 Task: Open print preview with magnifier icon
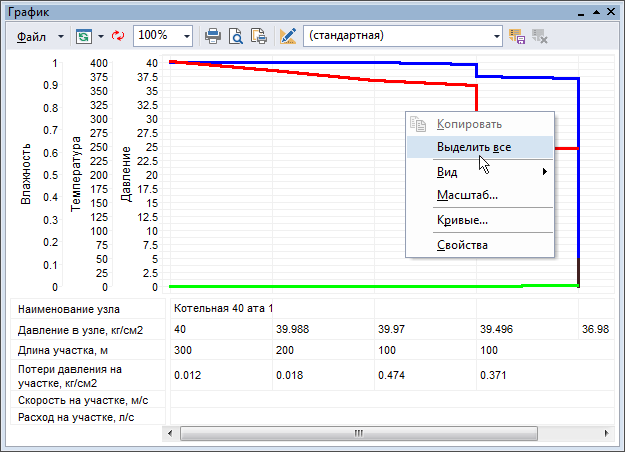click(236, 35)
